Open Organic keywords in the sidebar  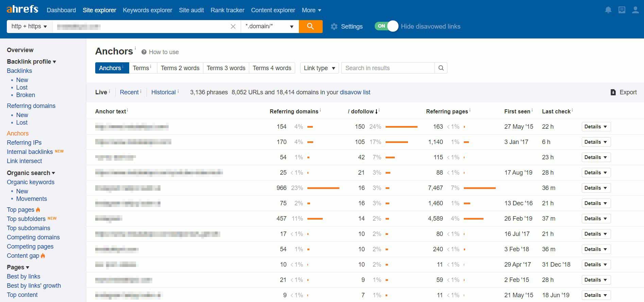click(31, 182)
